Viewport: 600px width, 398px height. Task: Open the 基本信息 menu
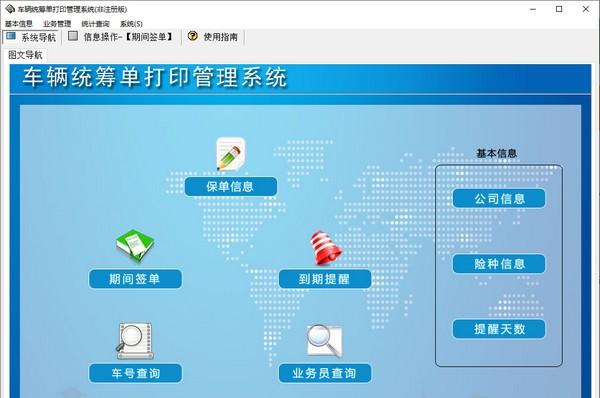19,24
